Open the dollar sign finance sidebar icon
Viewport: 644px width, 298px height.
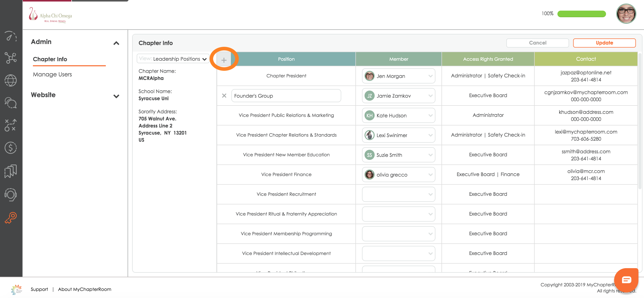pos(11,148)
